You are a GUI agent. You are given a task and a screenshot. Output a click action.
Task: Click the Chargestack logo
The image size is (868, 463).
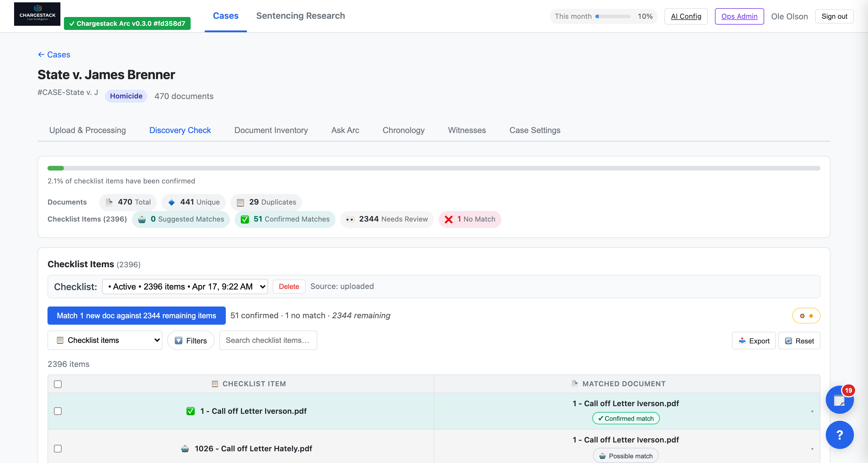point(37,14)
